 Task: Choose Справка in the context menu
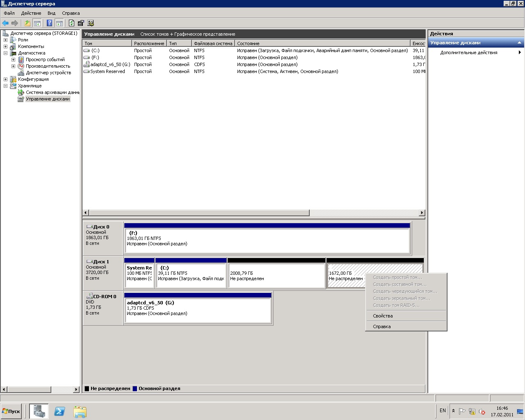pyautogui.click(x=406, y=326)
